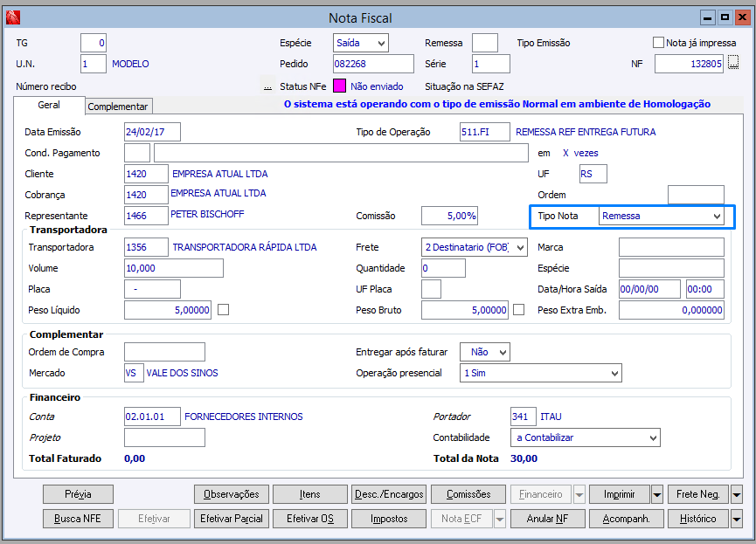Image resolution: width=756 pixels, height=544 pixels.
Task: Click the pink Status NFe color indicator
Action: point(339,86)
